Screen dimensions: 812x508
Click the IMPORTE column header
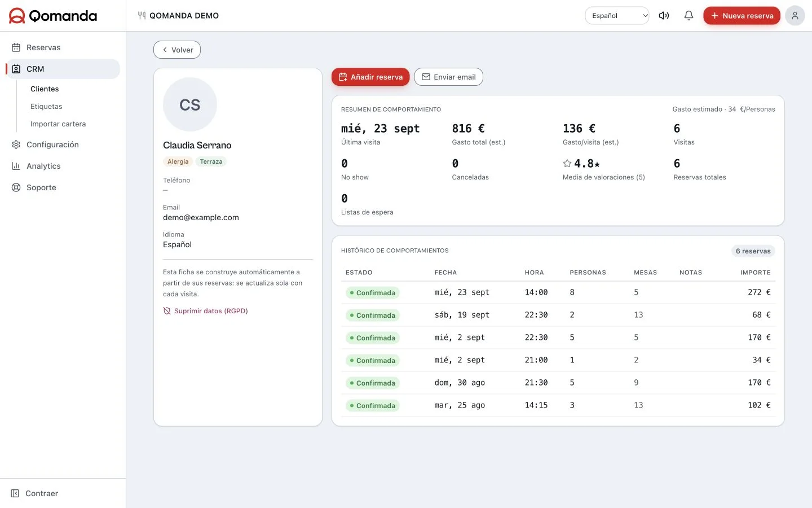[x=756, y=273]
